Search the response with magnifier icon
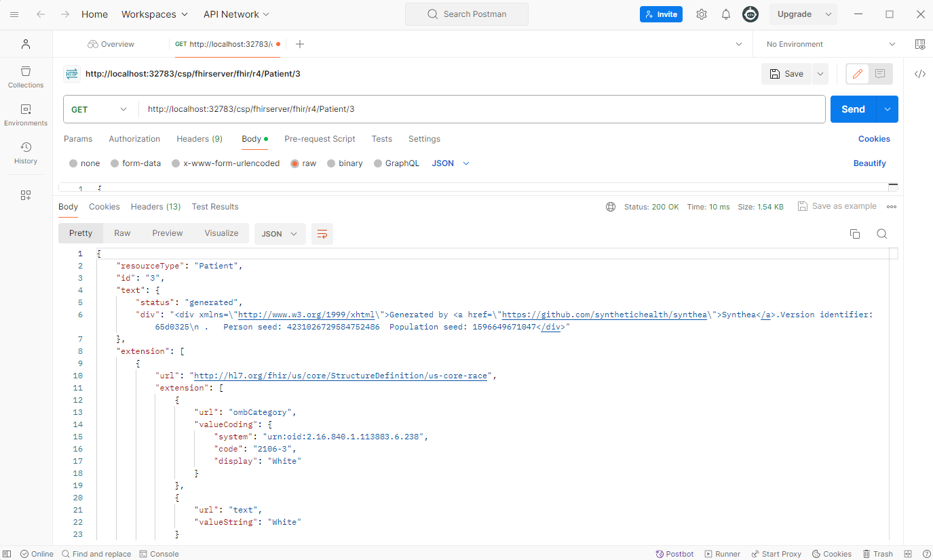933x560 pixels. point(881,234)
